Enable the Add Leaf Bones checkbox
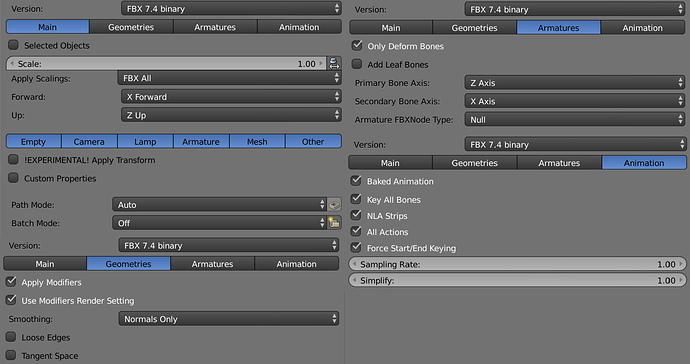This screenshot has height=364, width=690. [x=357, y=64]
